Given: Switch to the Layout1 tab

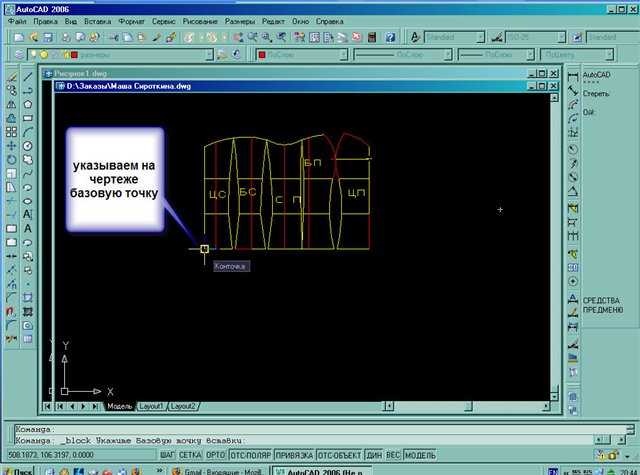Looking at the screenshot, I should [x=151, y=407].
